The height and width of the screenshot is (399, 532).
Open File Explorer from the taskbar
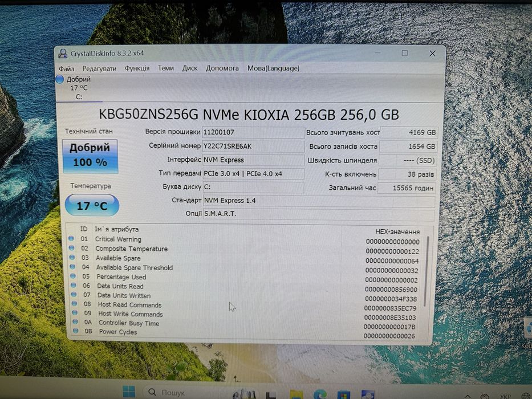click(x=296, y=394)
